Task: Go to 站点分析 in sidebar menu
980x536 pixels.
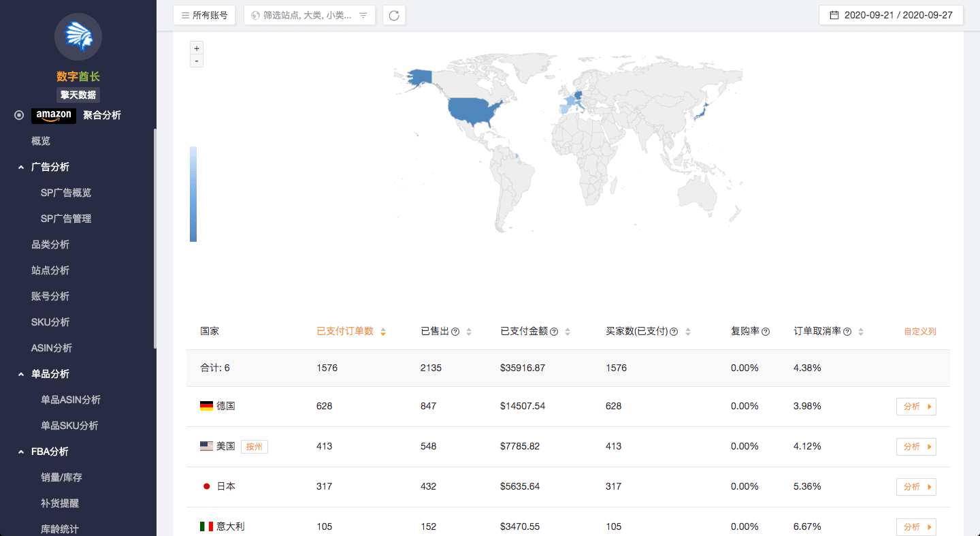Action: click(x=50, y=270)
